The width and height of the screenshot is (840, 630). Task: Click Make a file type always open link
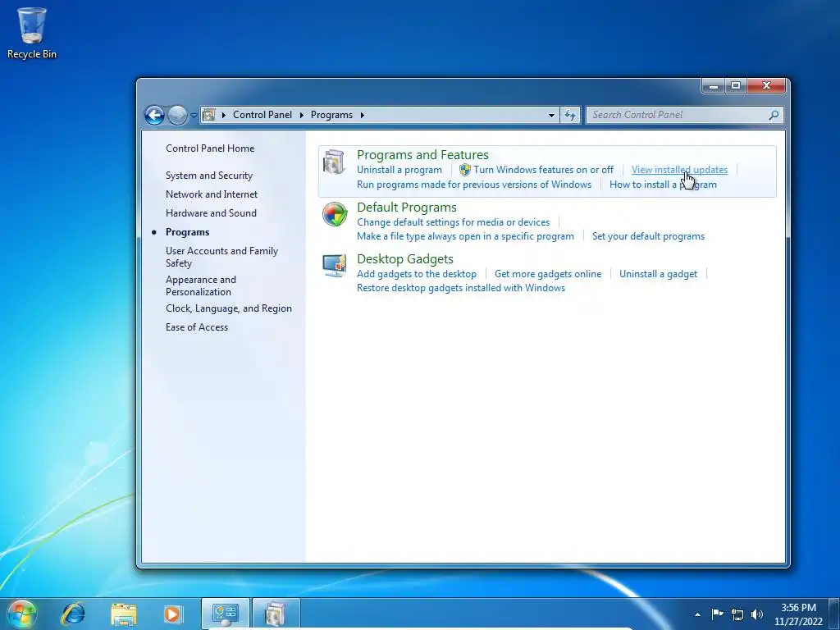(466, 236)
